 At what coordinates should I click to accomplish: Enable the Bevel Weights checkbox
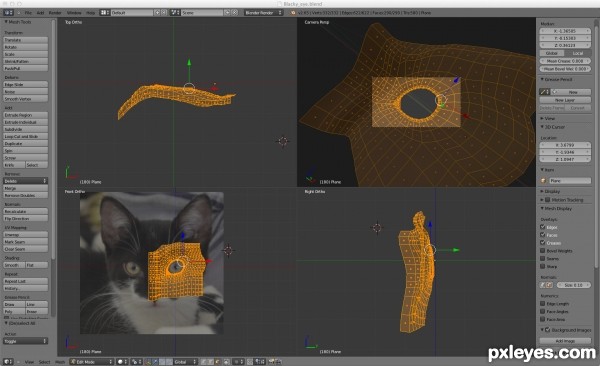click(542, 251)
